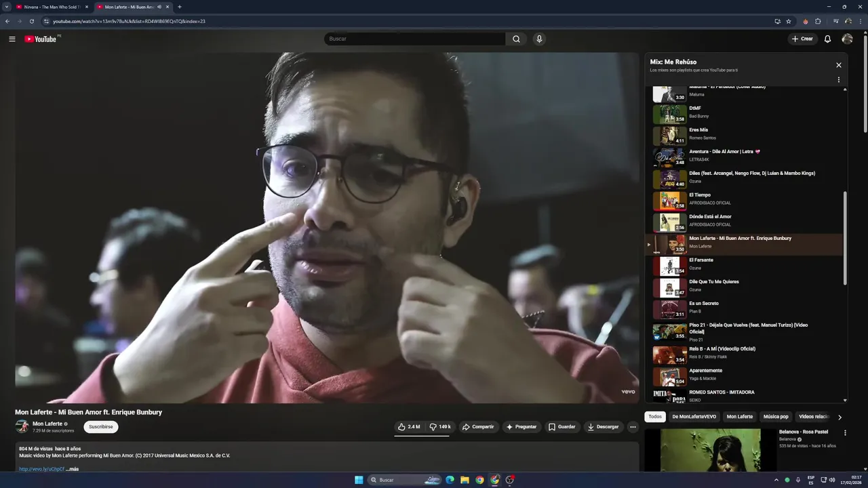This screenshot has height=488, width=868.
Task: Show more filter chips with arrow
Action: pos(840,417)
